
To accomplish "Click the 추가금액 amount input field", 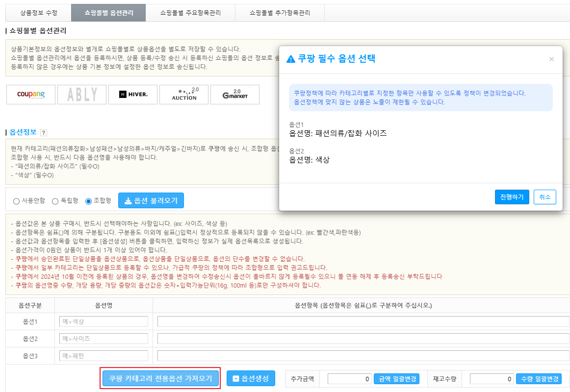I will 349,379.
